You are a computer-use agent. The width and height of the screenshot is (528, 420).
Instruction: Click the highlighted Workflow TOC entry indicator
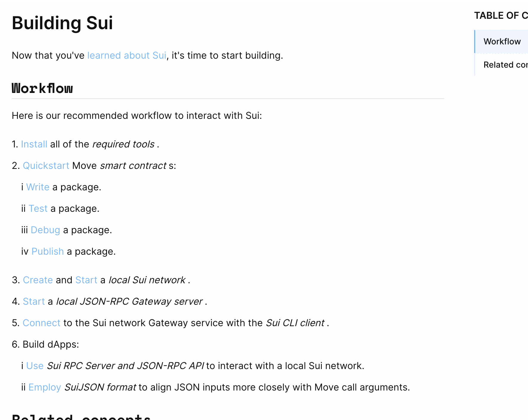475,41
